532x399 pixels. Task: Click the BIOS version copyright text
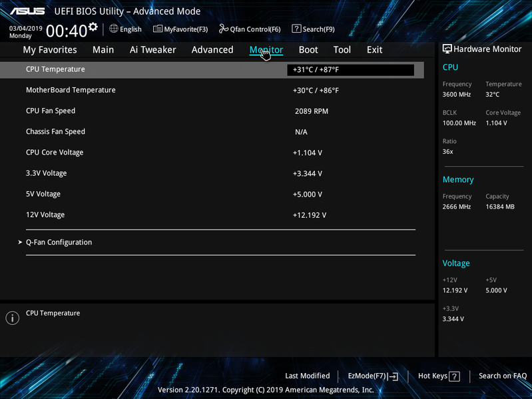266,390
